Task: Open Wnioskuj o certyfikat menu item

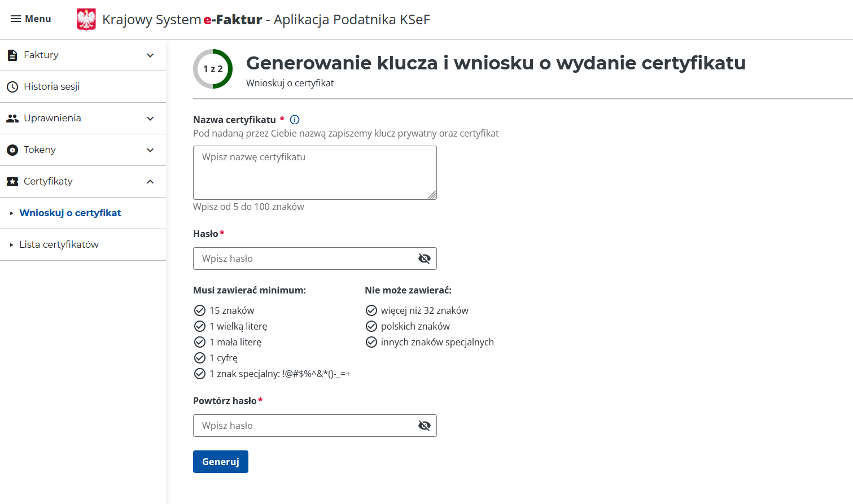Action: [71, 213]
